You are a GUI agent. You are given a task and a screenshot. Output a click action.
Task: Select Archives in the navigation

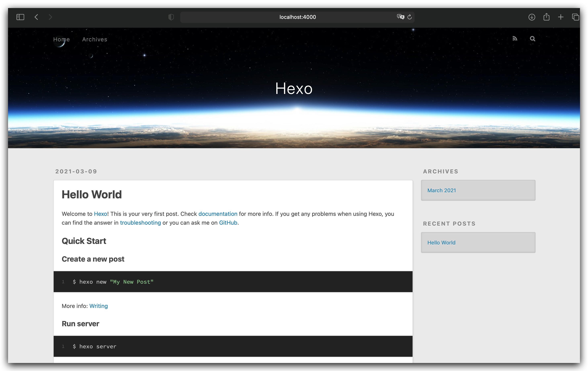94,39
